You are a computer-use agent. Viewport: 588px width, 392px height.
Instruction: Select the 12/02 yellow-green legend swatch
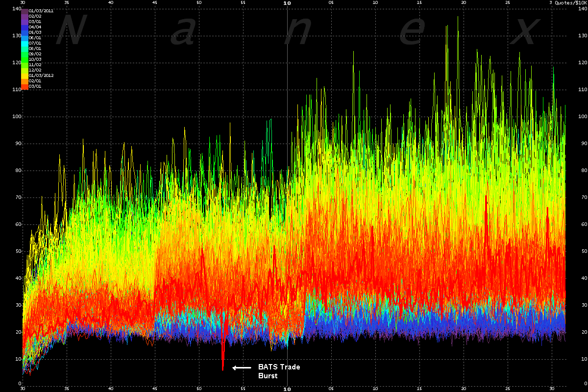tap(25, 70)
